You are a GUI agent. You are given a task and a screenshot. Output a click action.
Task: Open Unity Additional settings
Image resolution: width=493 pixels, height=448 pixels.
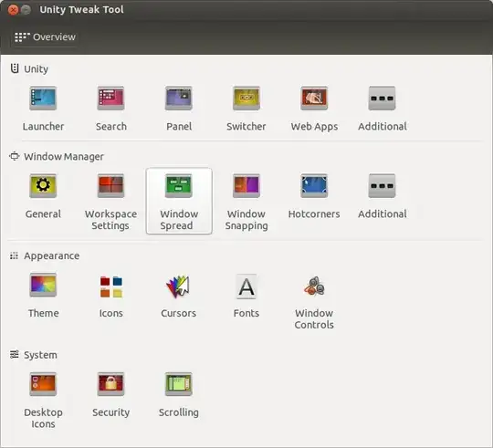pos(382,109)
